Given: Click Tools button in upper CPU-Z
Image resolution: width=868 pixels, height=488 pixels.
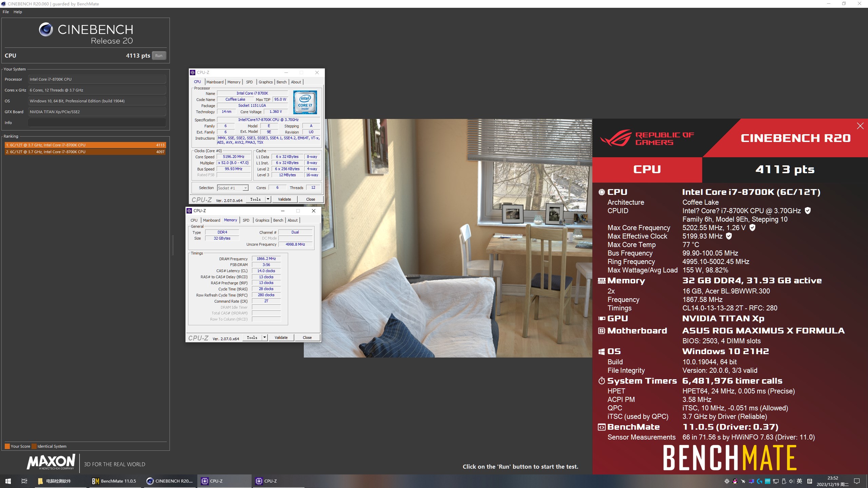Looking at the screenshot, I should [256, 199].
